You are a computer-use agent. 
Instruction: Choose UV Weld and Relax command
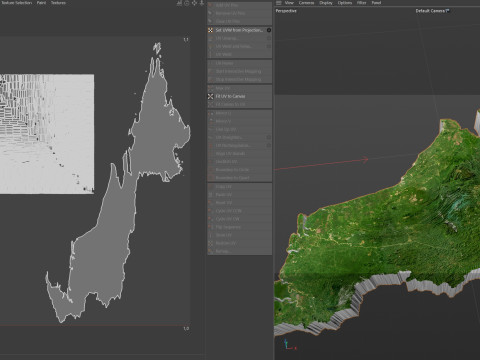[x=239, y=46]
